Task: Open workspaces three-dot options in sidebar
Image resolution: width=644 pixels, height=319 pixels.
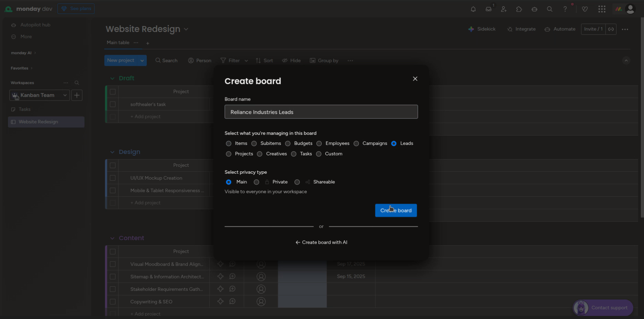Action: [66, 83]
